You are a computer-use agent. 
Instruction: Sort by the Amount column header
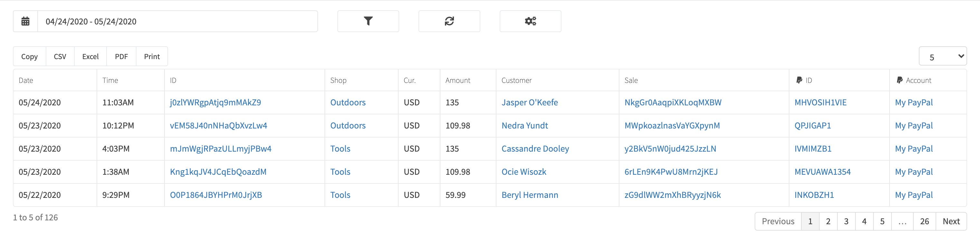coord(458,80)
